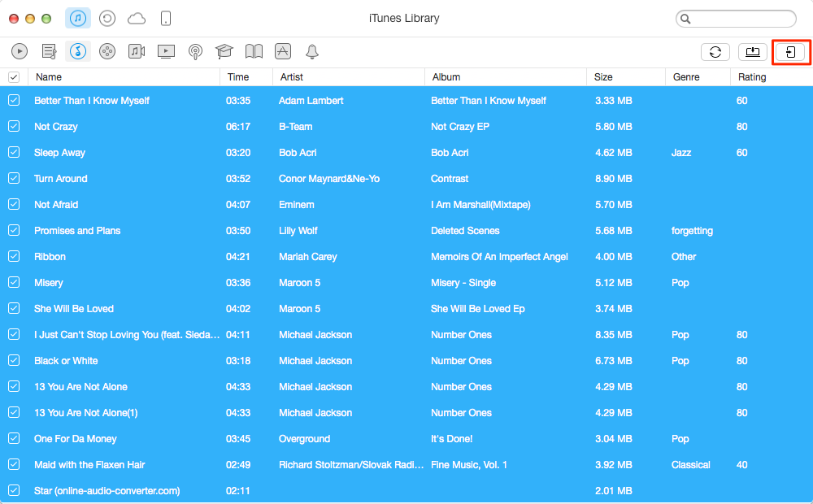This screenshot has width=813, height=504.
Task: Open the Music Videos category
Action: tap(137, 51)
